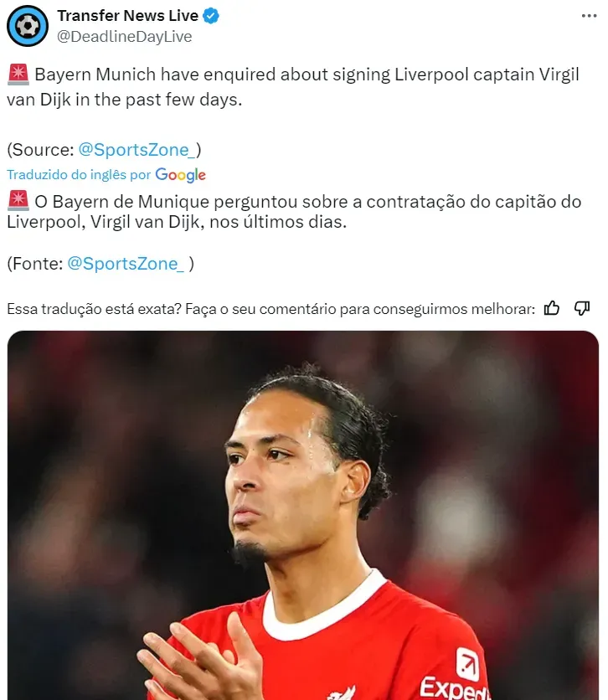Click the Essa tradução está exata prompt
The image size is (608, 700).
pos(271,309)
